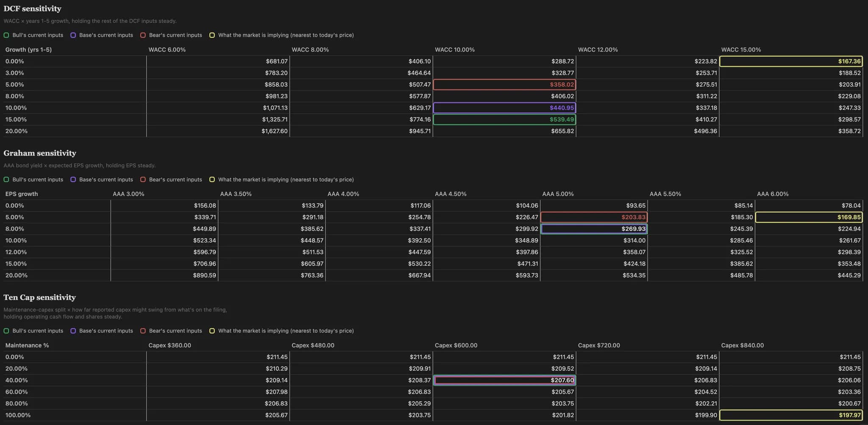The width and height of the screenshot is (868, 425).
Task: Select the Graham value $78.04
Action: pos(851,206)
